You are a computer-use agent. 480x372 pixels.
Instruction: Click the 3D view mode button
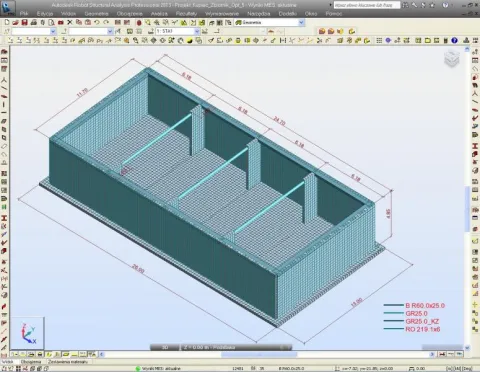(x=165, y=347)
